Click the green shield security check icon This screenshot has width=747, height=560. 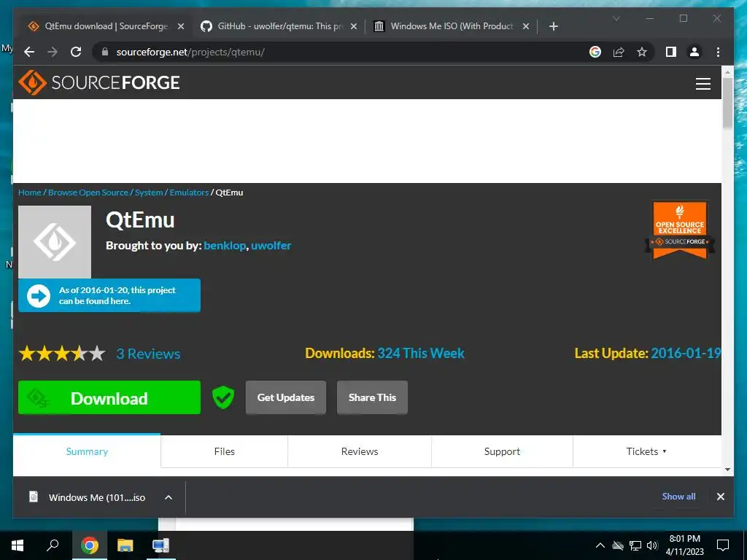click(223, 397)
